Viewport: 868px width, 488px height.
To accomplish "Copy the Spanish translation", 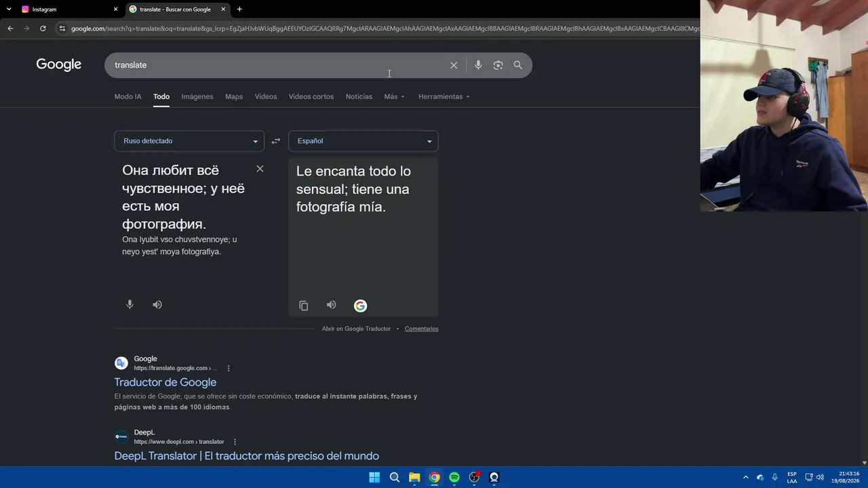I will tap(304, 306).
